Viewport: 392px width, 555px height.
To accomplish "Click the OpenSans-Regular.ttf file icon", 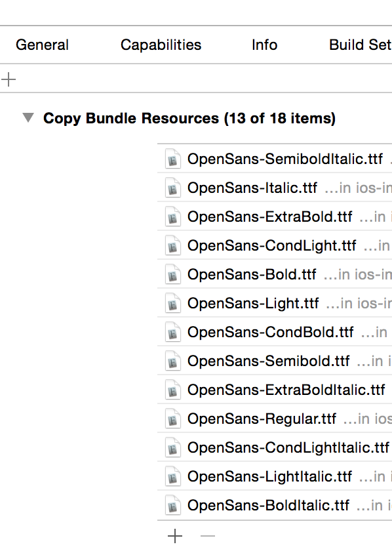I will pos(172,419).
